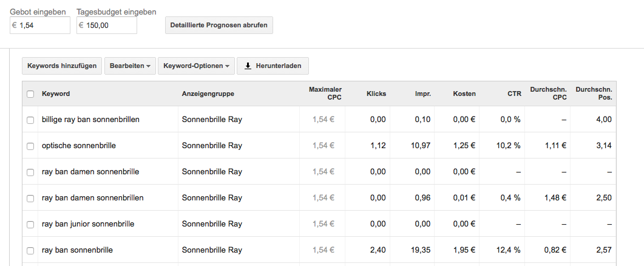Screen dimensions: 644x266
Task: Check the ray ban junior sonnenbrille row
Action: pos(30,225)
